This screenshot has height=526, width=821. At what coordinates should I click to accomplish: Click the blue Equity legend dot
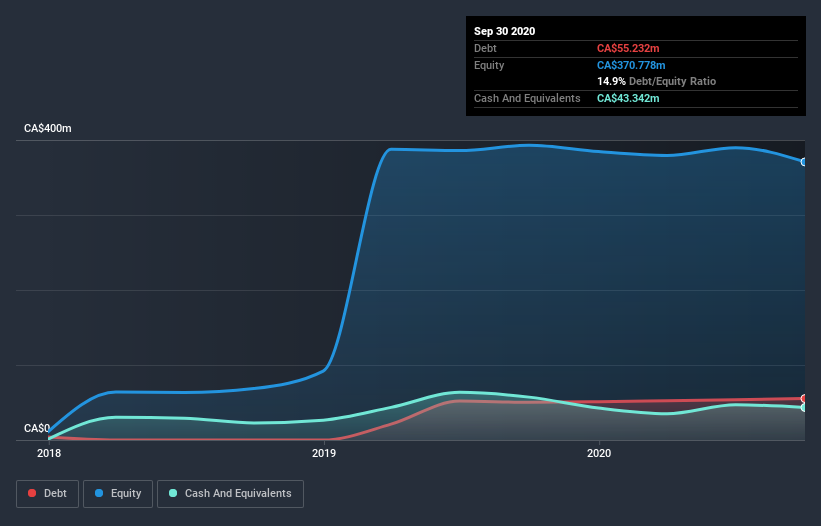pos(99,493)
